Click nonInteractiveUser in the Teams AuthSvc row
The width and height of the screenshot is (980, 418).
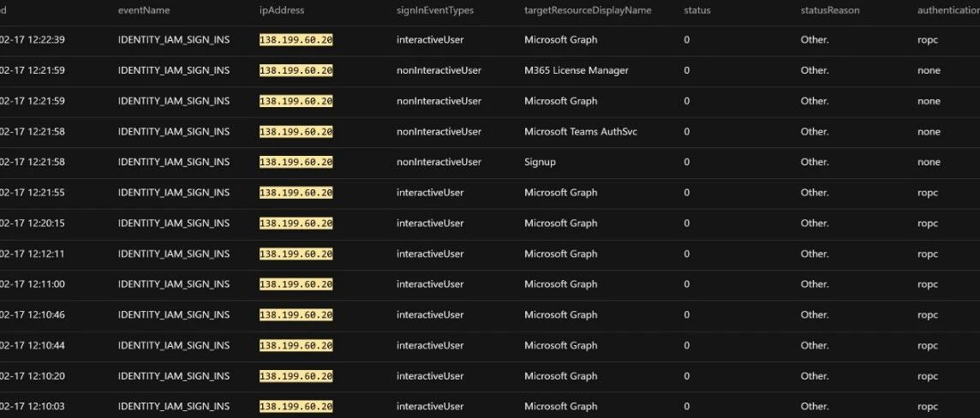[x=439, y=132]
